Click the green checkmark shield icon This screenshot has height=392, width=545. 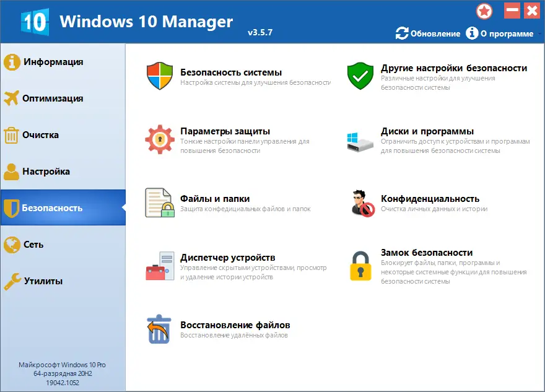pos(360,76)
